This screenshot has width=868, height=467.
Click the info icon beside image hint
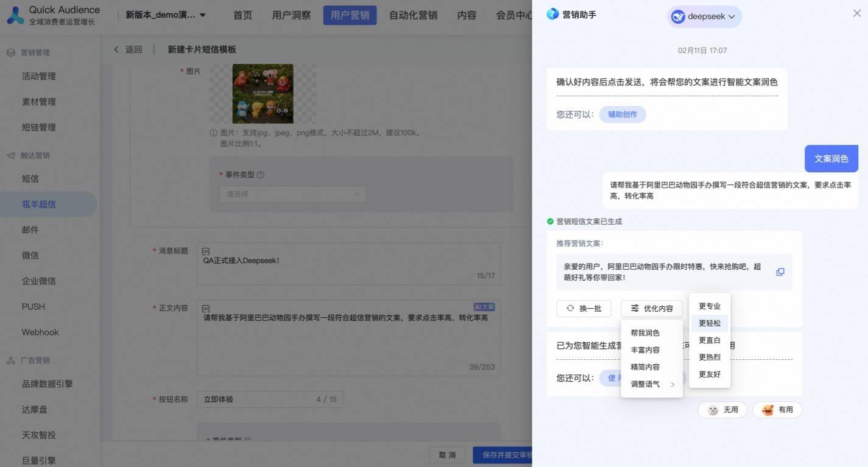point(213,133)
